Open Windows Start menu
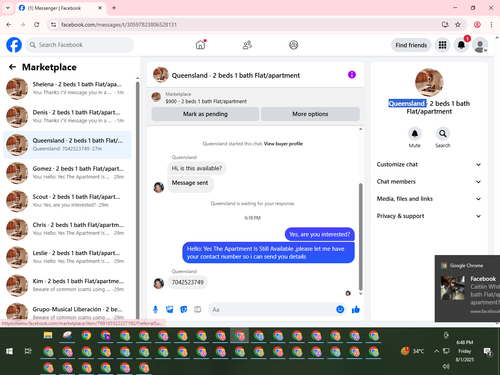The image size is (500, 375). [x=9, y=351]
